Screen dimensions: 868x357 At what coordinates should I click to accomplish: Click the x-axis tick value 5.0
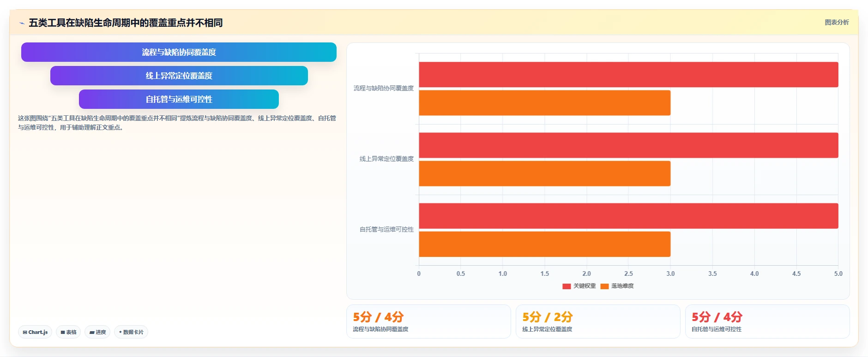pyautogui.click(x=838, y=274)
